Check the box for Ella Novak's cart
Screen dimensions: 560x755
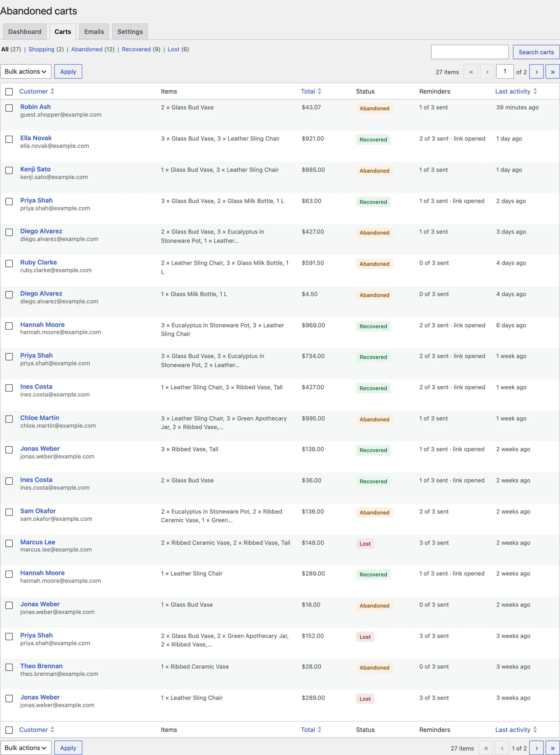tap(9, 139)
